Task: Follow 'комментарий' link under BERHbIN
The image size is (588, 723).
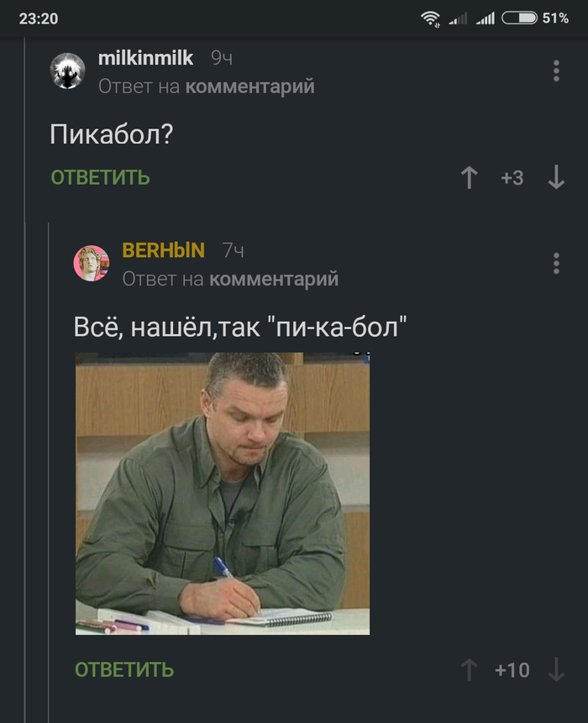Action: tap(274, 279)
